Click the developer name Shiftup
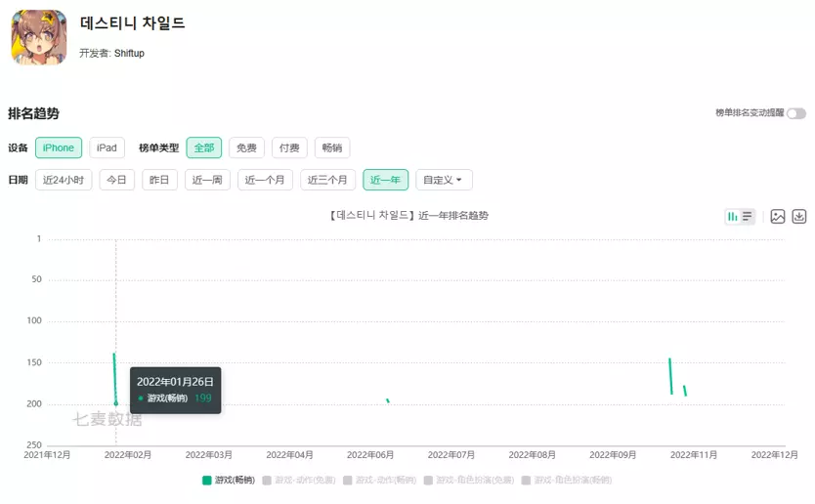 coord(129,53)
